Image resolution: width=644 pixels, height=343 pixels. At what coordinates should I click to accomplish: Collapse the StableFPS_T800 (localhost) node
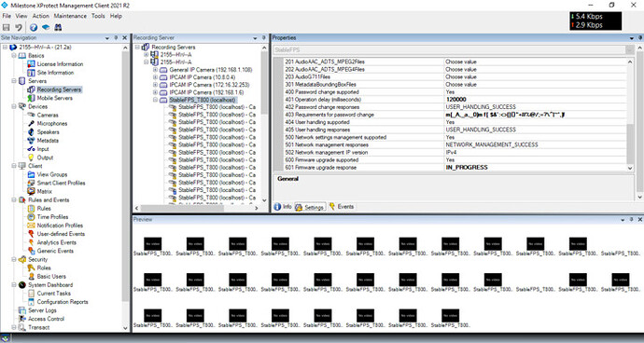click(155, 100)
